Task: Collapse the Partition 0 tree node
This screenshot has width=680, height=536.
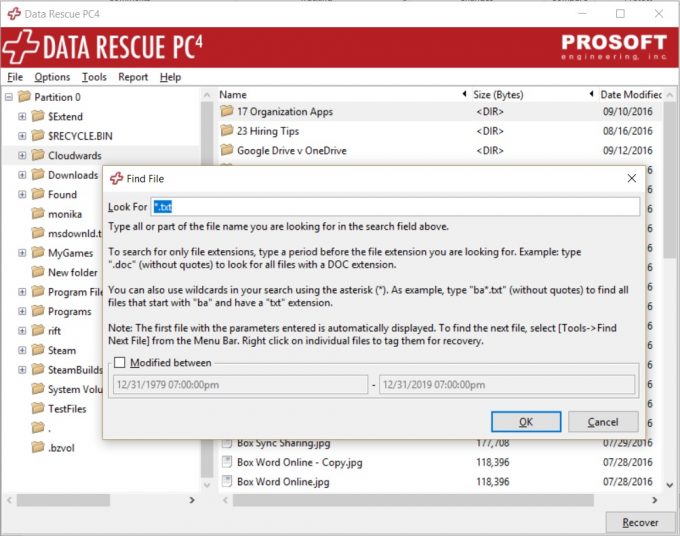Action: click(9, 97)
